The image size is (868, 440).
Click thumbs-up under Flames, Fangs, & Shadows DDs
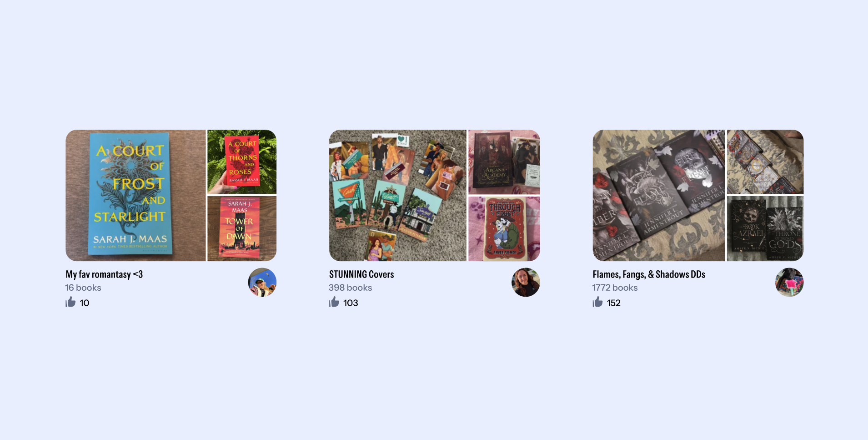tap(597, 302)
